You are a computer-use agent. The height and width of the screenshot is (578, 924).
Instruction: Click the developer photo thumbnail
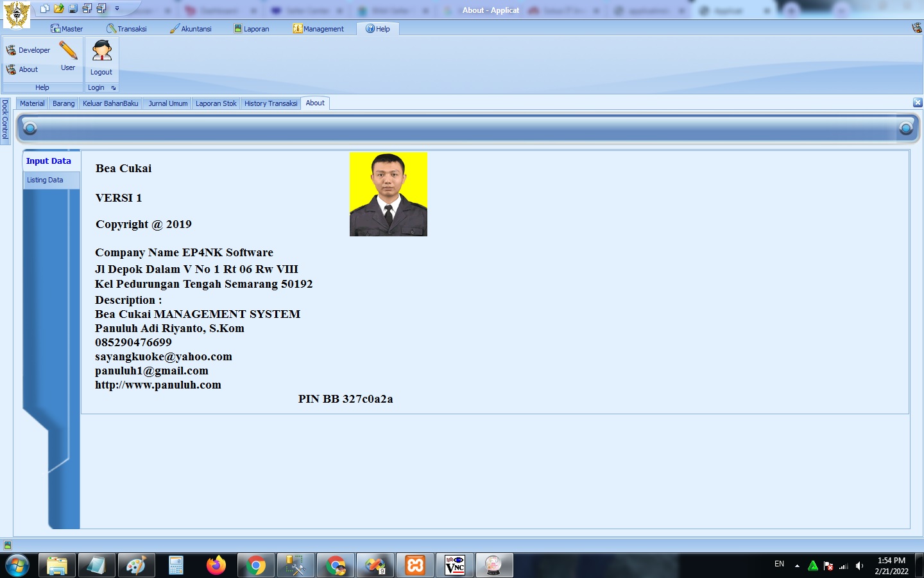point(388,194)
